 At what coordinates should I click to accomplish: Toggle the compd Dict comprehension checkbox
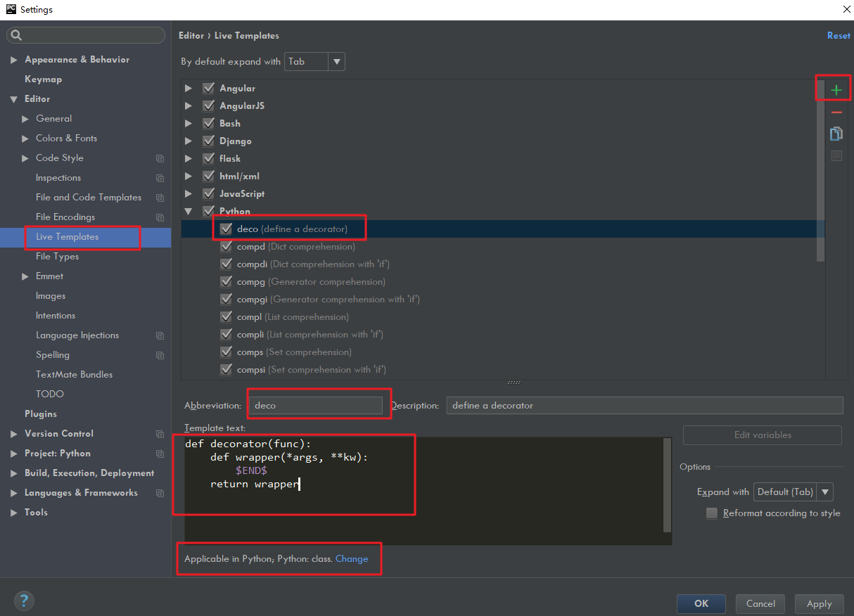click(x=226, y=247)
